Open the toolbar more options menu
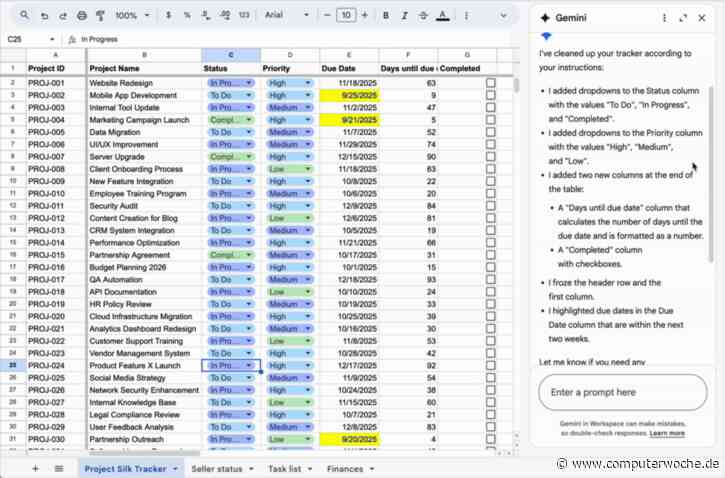This screenshot has width=725, height=478. pos(466,16)
